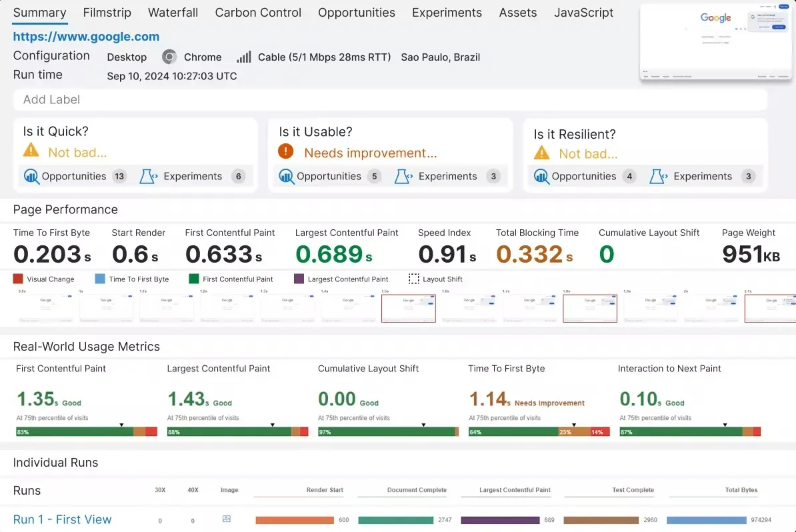This screenshot has height=532, width=796.
Task: Open the red-bordered filmstrip frame at 1.8s
Action: coord(590,308)
